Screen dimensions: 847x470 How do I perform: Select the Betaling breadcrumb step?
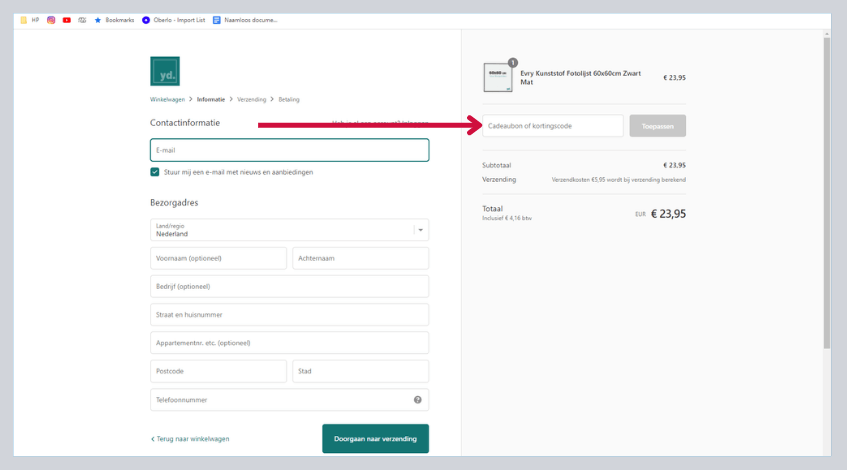click(x=289, y=99)
